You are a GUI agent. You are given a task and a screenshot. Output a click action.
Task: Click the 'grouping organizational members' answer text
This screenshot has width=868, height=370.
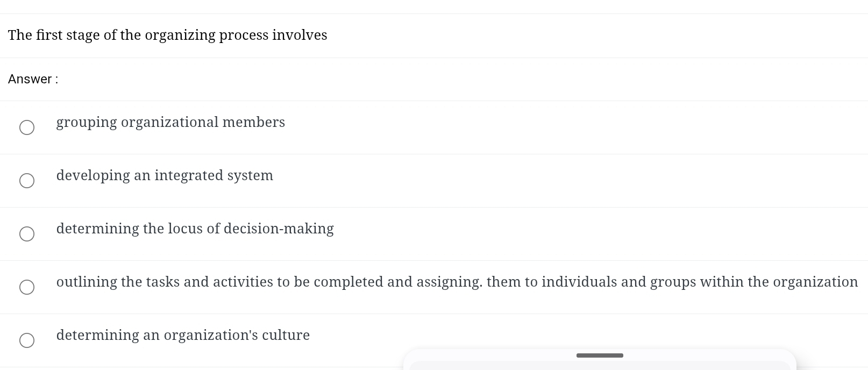170,122
